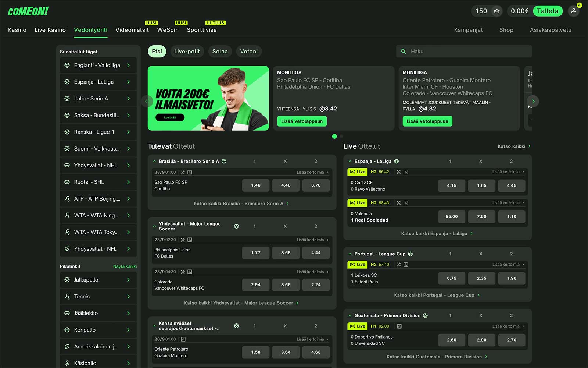Open the user profile icon
The height and width of the screenshot is (368, 588).
[x=574, y=11]
